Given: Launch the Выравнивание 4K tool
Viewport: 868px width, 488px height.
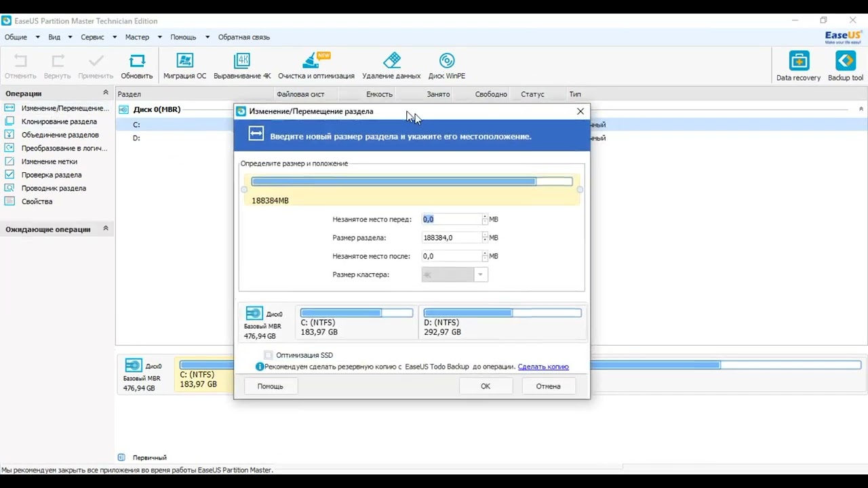Looking at the screenshot, I should click(242, 66).
